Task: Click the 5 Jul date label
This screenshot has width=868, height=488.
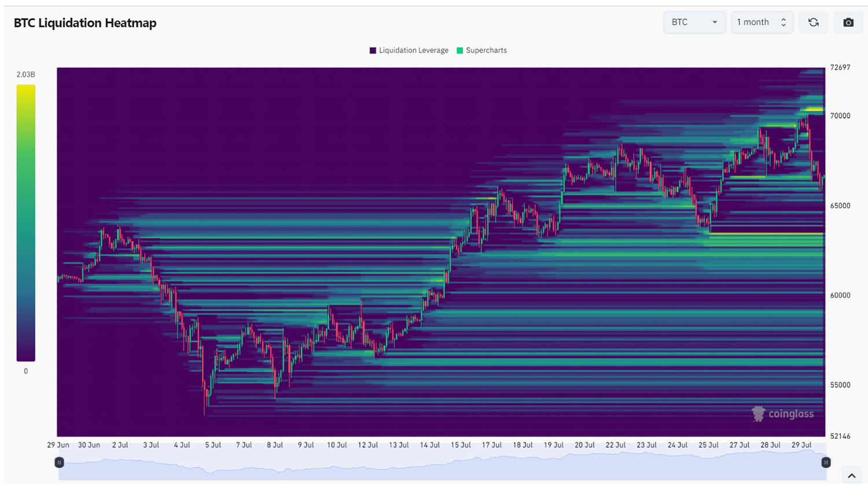Action: coord(213,445)
